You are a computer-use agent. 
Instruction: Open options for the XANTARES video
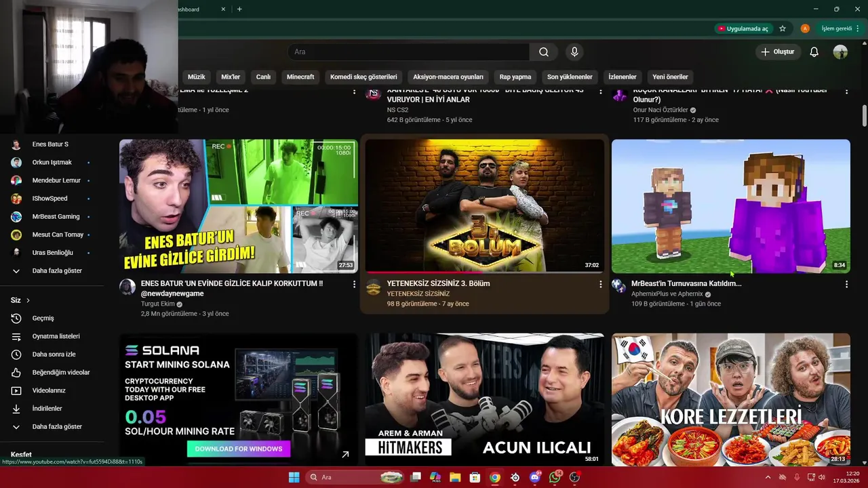click(600, 91)
